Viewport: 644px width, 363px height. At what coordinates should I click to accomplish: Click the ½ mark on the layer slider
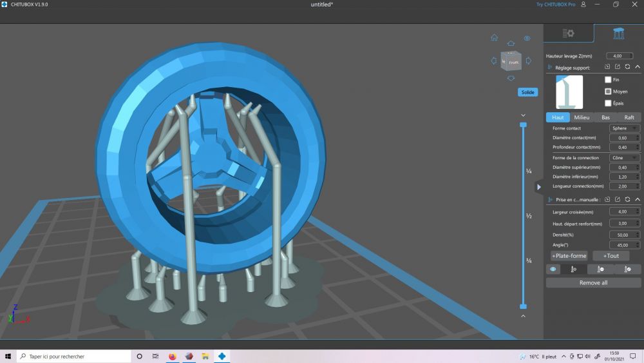coord(528,216)
